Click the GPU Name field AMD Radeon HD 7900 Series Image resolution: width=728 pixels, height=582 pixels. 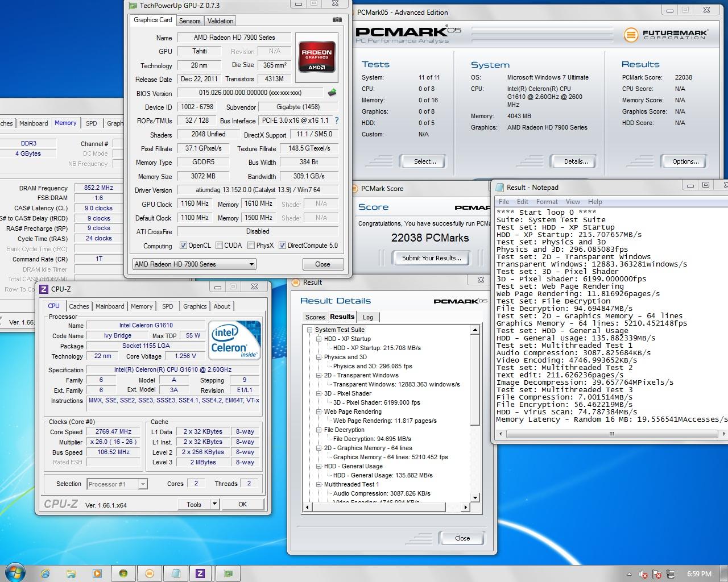[234, 38]
